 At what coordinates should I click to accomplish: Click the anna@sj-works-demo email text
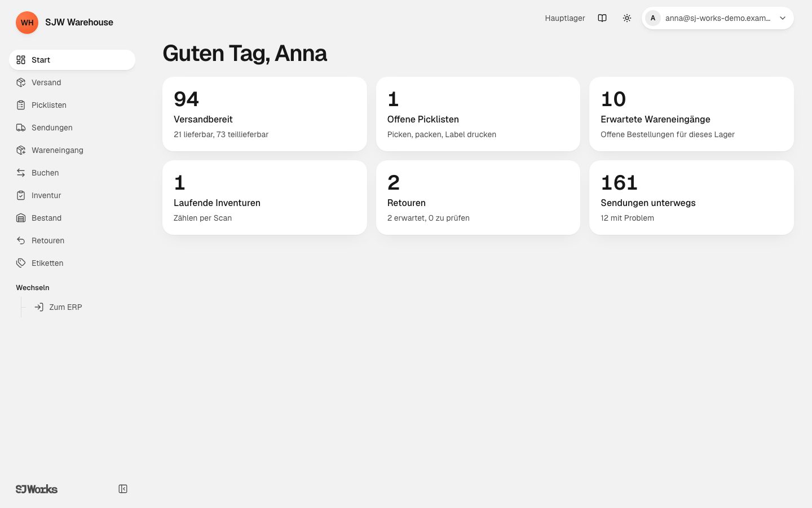click(718, 18)
